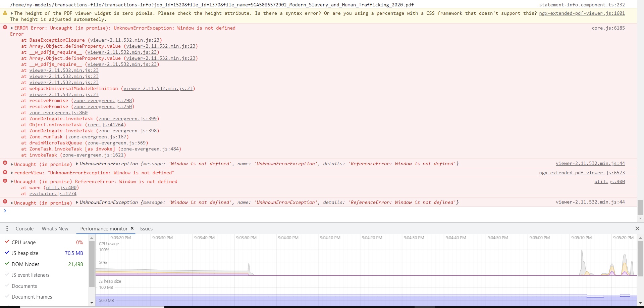Close the DevTools drawer with the X icon

[637, 228]
